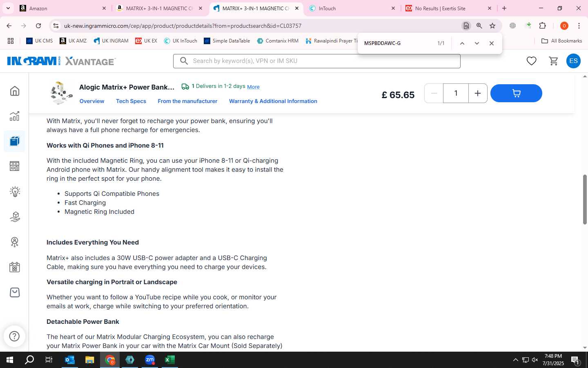Viewport: 588px width, 368px height.
Task: Open a new browser tab
Action: [x=504, y=8]
